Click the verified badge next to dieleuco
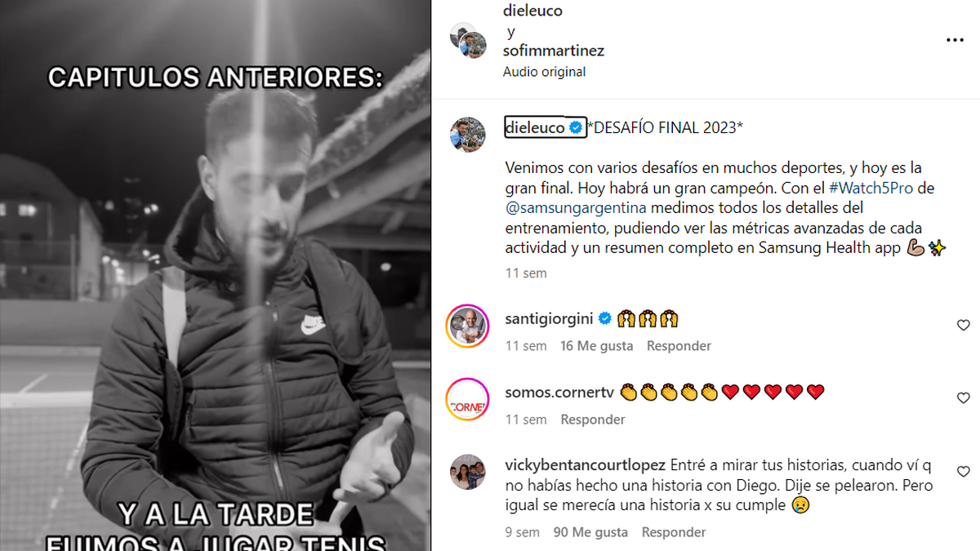 575,127
